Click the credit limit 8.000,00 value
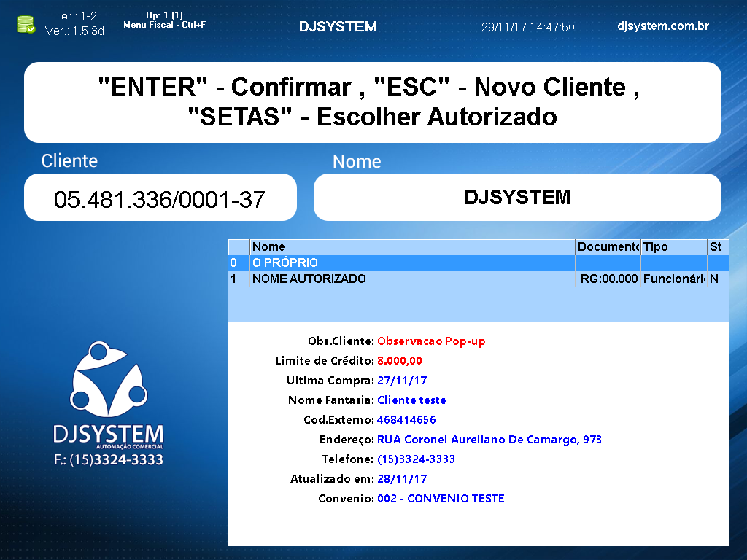 tap(400, 361)
